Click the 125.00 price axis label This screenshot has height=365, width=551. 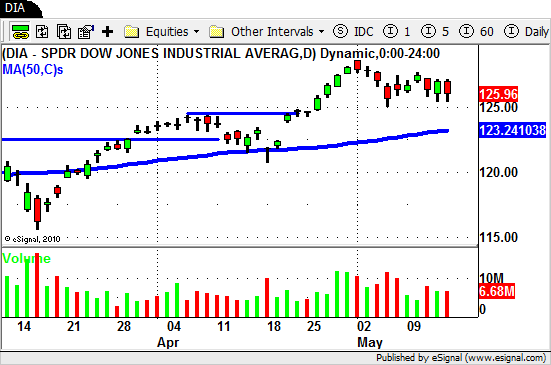click(x=499, y=107)
